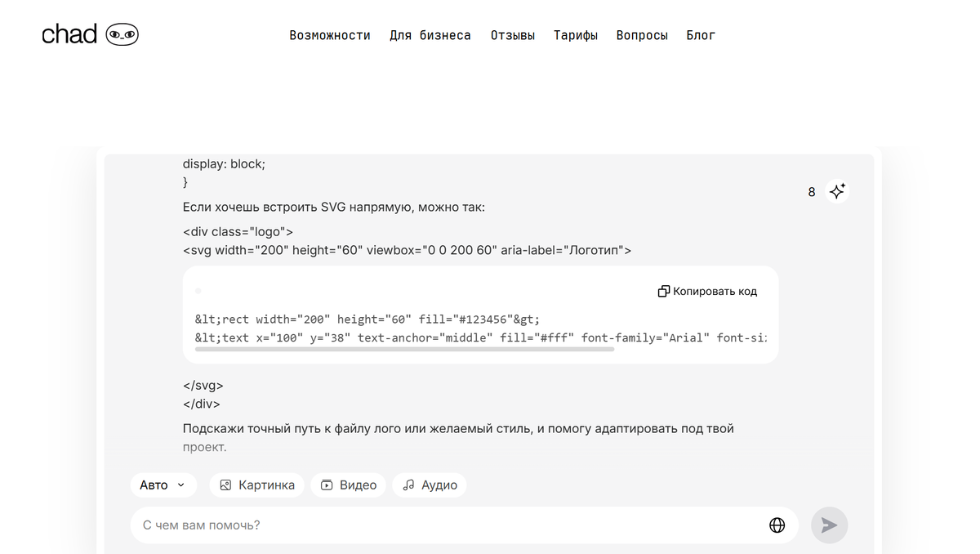Navigate to the Тарифы page

click(576, 35)
